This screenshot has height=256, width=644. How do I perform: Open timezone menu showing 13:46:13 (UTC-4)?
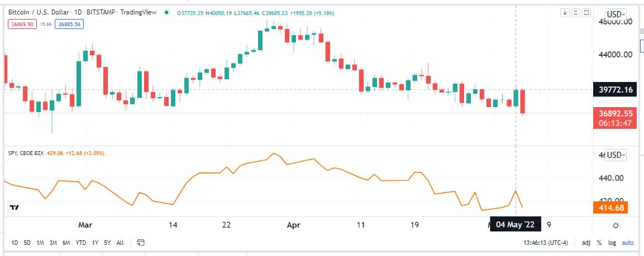tap(546, 243)
